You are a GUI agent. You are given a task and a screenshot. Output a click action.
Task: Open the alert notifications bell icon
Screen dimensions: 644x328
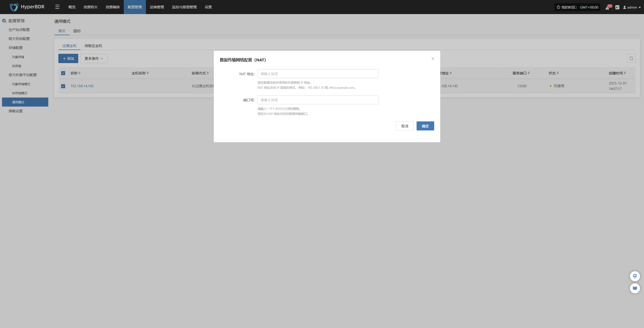click(607, 7)
